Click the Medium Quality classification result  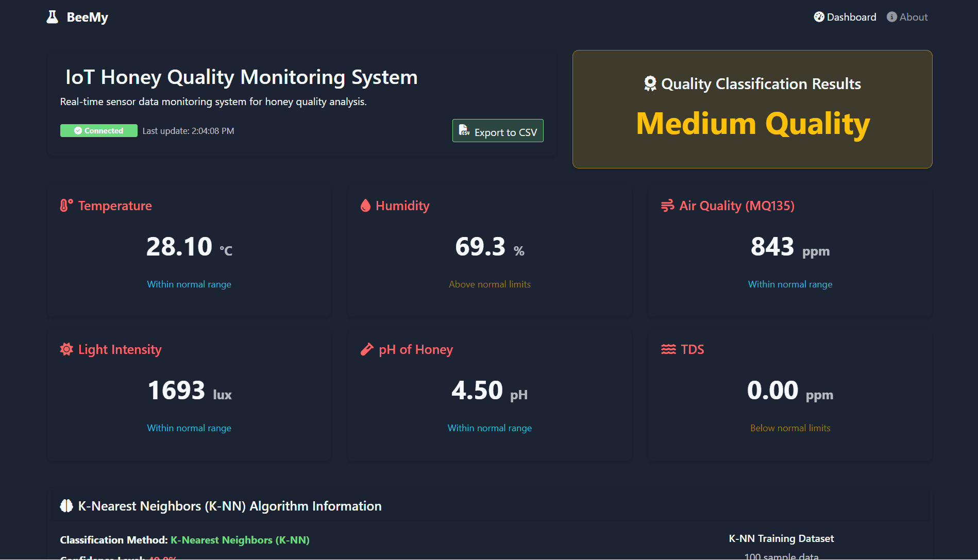pos(753,123)
